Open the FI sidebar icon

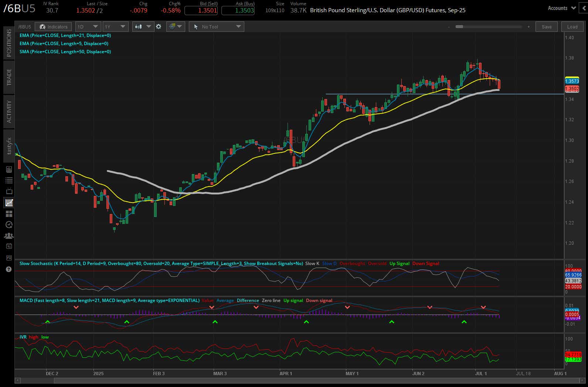point(9,258)
